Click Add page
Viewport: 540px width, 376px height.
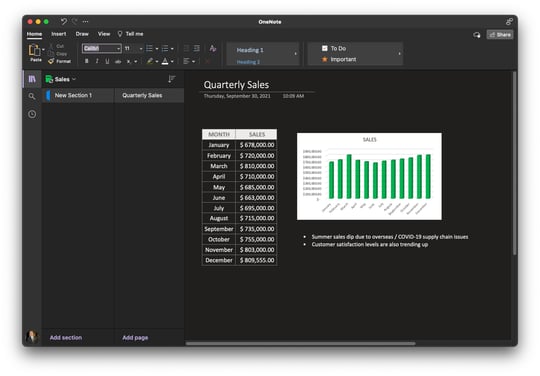(x=135, y=337)
